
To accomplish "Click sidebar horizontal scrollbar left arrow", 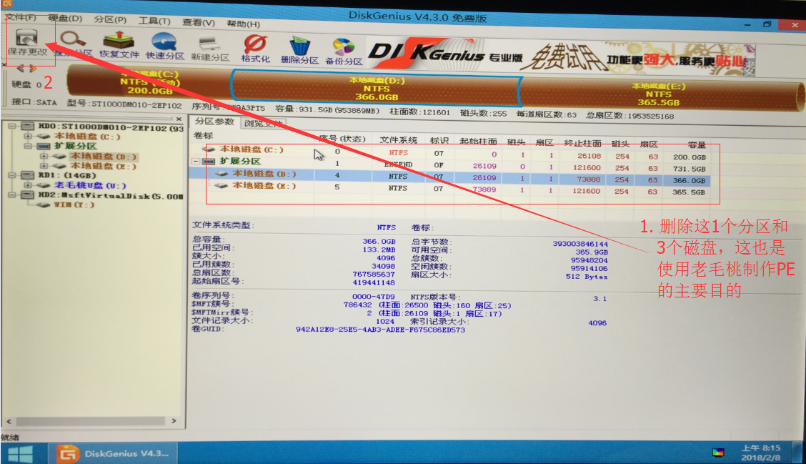I will coord(9,421).
